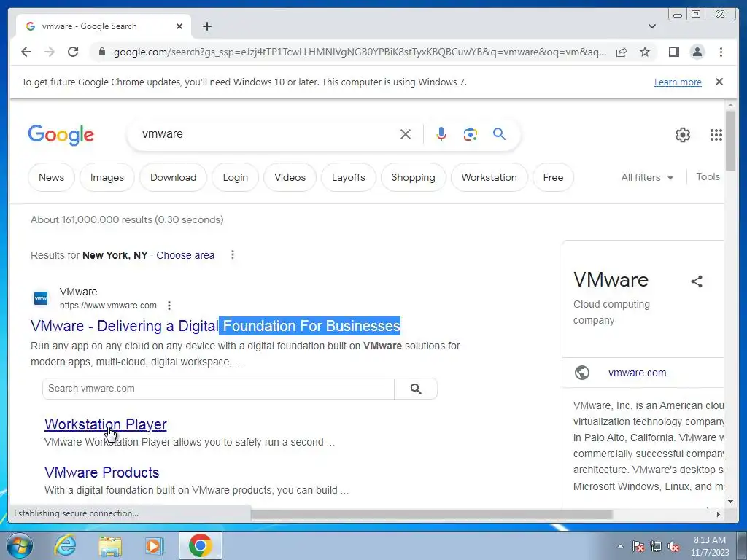Close the vmware Google Search tab
The height and width of the screenshot is (560, 747).
tap(179, 26)
